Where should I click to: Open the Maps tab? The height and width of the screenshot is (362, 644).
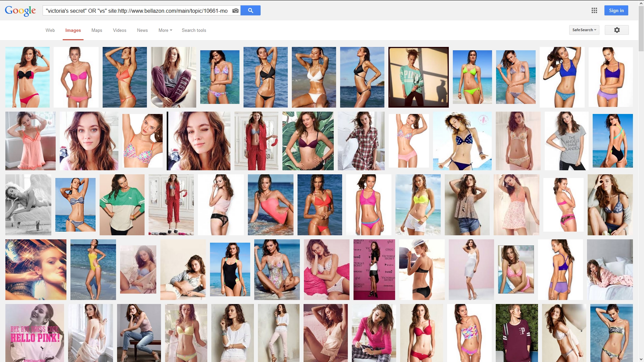97,31
